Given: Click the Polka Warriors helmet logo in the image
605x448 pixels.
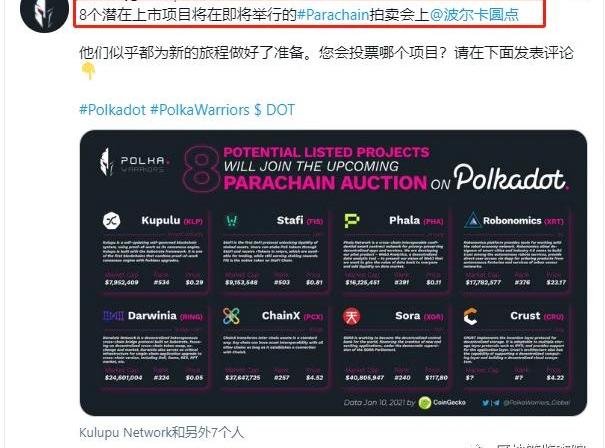Looking at the screenshot, I should [106, 162].
